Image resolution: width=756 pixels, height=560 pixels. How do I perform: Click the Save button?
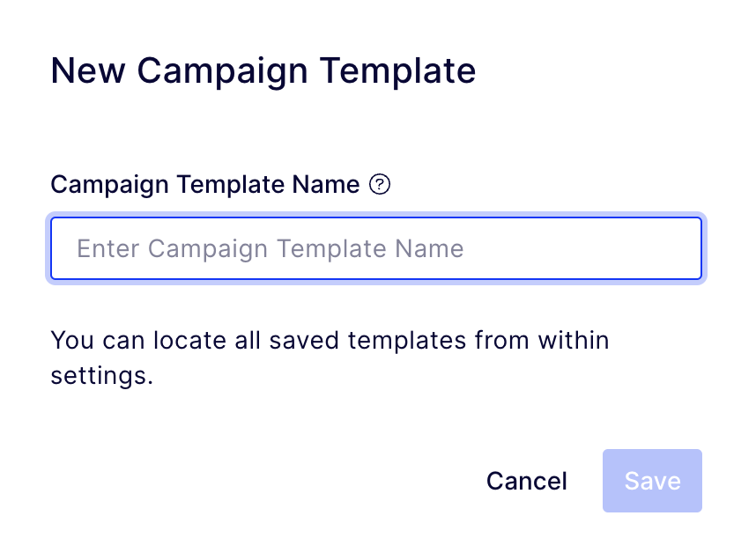click(x=652, y=481)
